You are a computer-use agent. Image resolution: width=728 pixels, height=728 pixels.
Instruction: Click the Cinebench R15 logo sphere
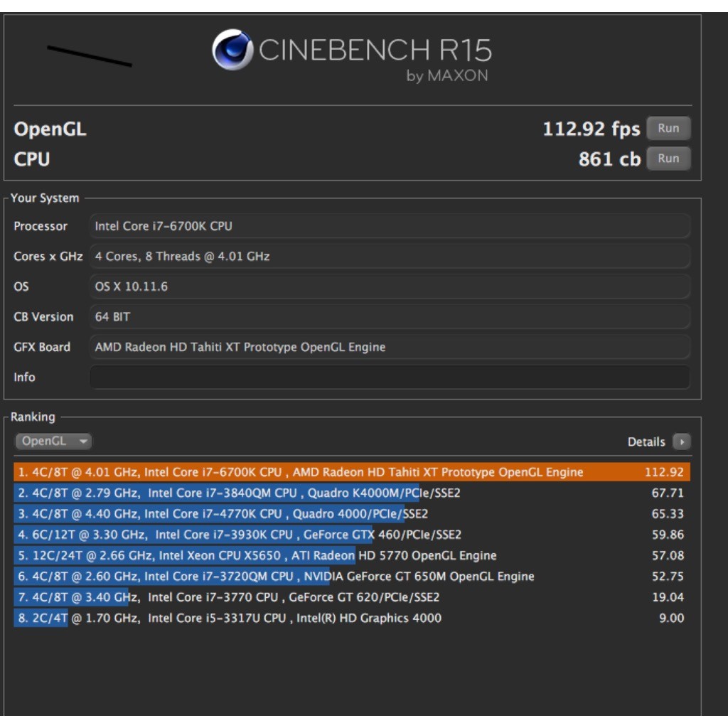pos(232,50)
